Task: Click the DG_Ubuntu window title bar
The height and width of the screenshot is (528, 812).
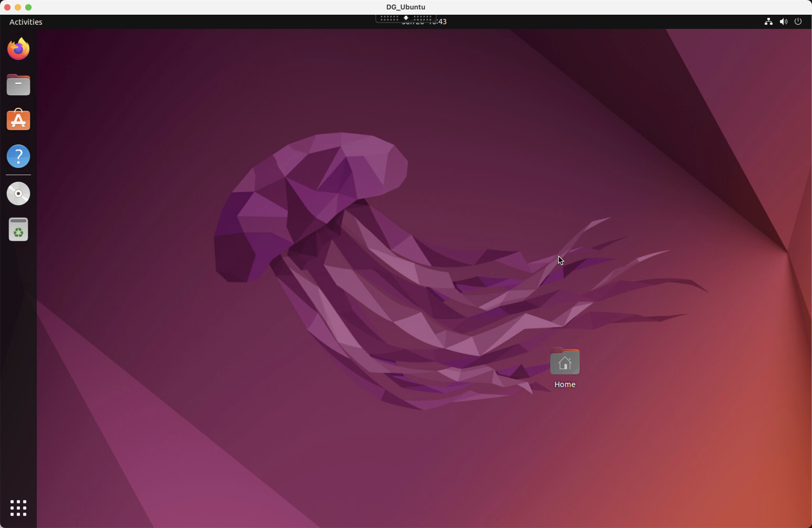Action: (x=405, y=7)
